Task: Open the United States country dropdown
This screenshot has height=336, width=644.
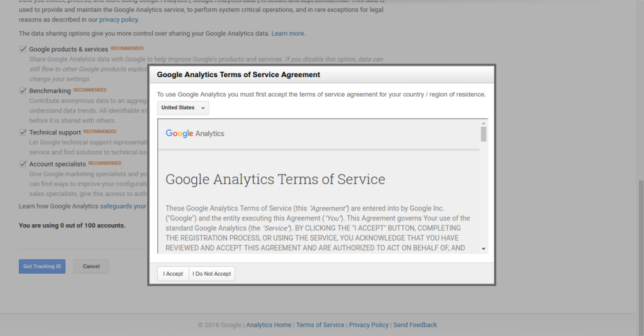Action: tap(183, 108)
